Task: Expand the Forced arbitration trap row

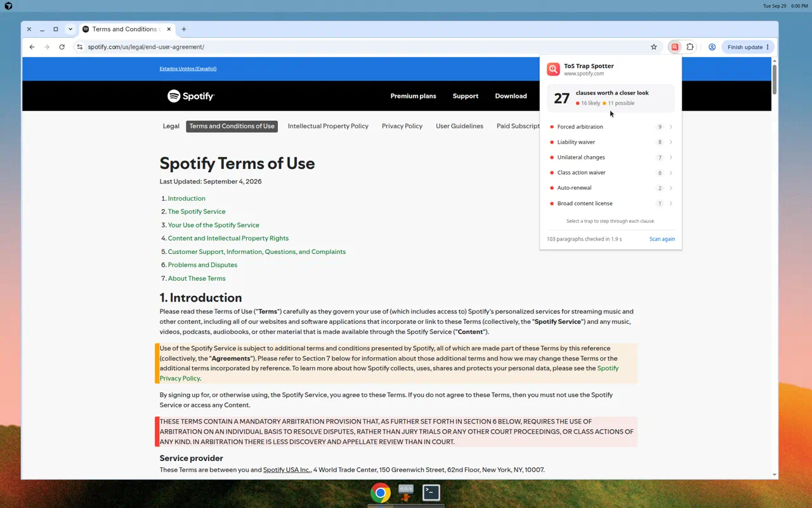Action: pos(611,127)
